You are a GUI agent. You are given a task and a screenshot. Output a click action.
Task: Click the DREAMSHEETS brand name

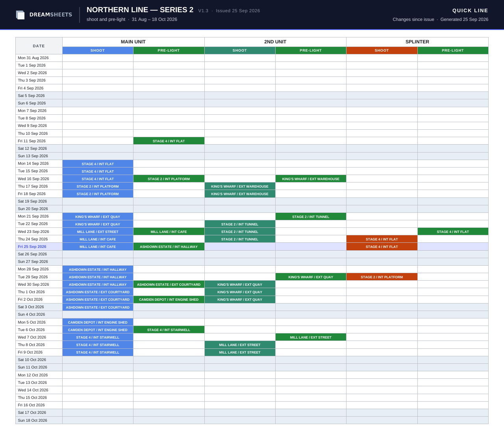(51, 15)
